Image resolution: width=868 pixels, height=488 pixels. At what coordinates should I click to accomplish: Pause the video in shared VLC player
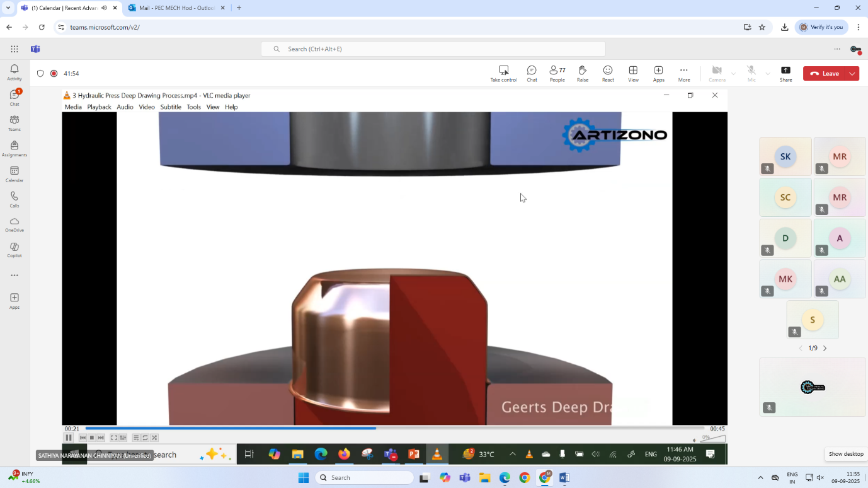(x=69, y=438)
